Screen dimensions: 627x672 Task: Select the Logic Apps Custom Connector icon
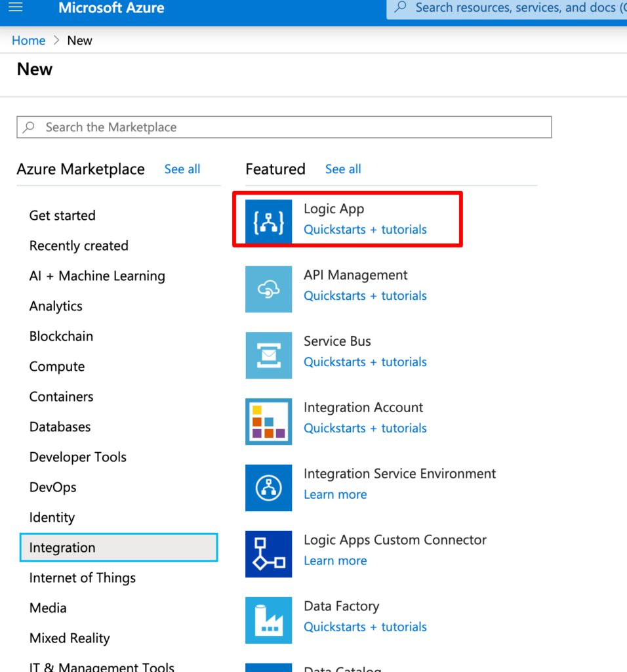268,554
